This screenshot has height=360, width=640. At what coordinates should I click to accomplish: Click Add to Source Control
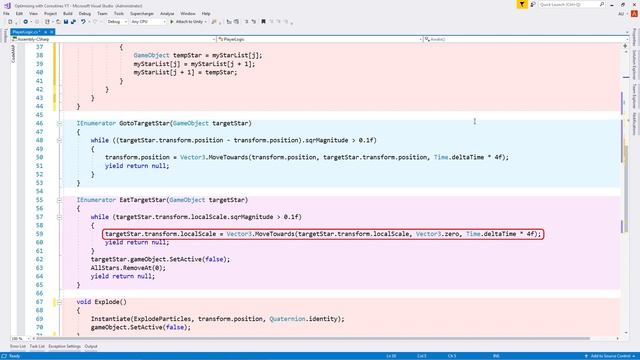(x=610, y=356)
